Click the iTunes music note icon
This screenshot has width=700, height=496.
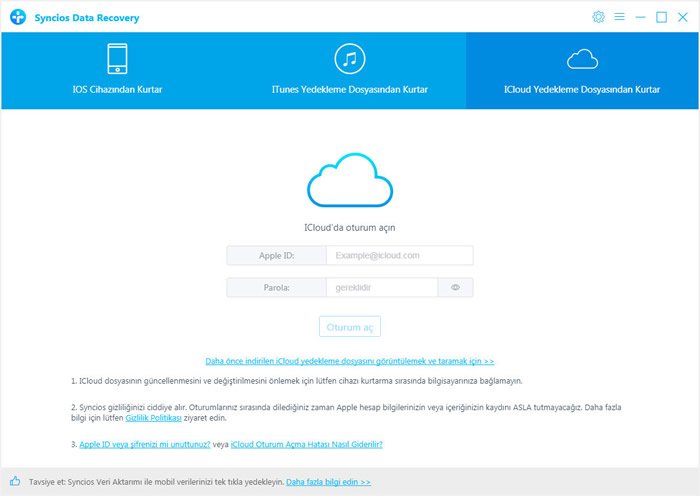point(350,58)
